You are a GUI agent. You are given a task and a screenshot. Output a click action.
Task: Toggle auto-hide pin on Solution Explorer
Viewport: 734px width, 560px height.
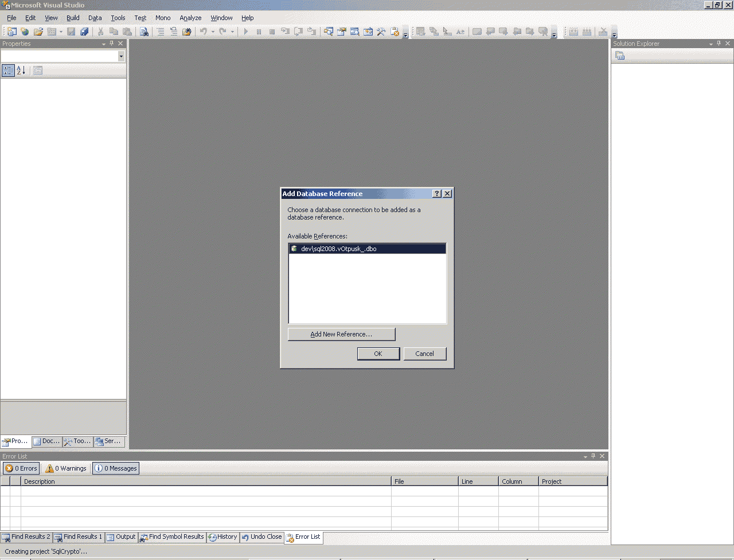tap(719, 44)
